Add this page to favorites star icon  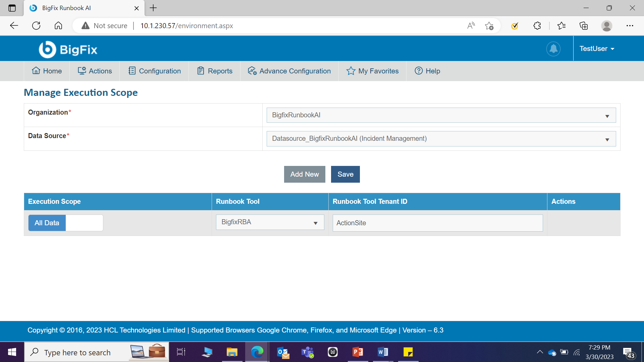[x=489, y=26]
